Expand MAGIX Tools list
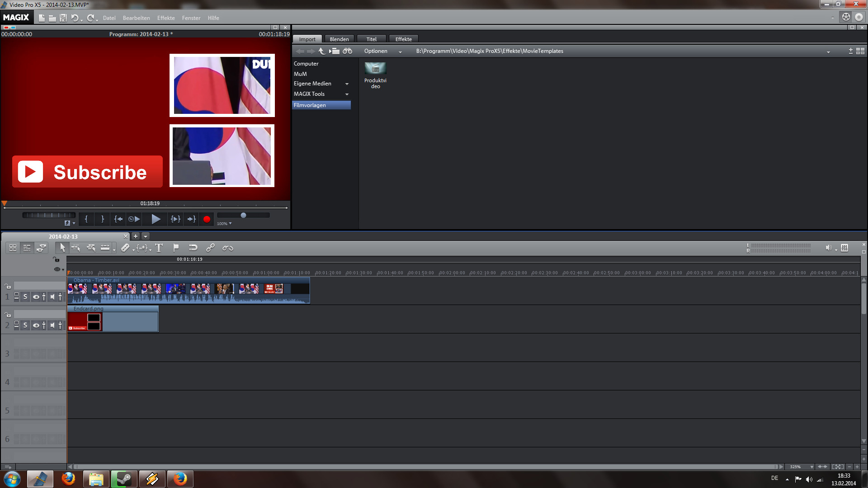 [347, 94]
